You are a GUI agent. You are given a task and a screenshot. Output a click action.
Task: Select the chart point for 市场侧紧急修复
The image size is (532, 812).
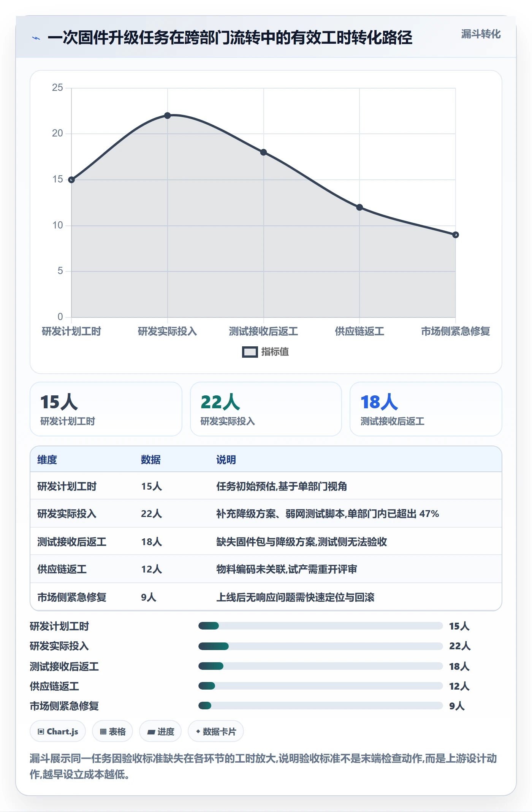click(456, 235)
